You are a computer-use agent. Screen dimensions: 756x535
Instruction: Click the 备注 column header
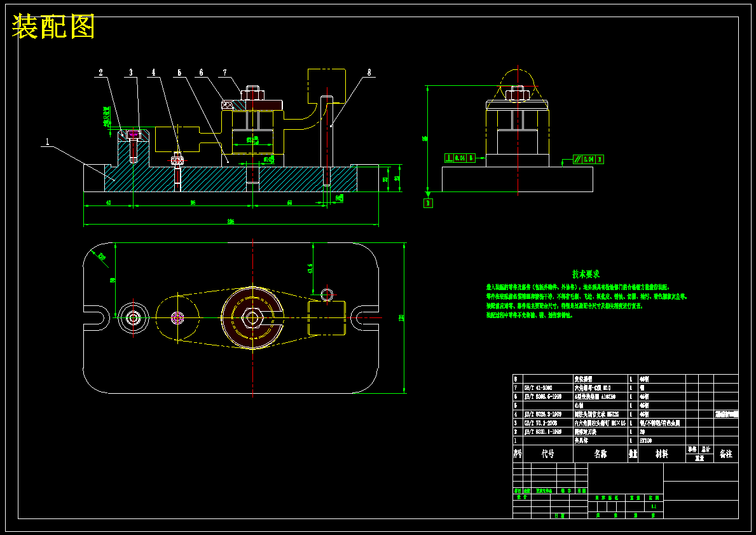pos(725,454)
